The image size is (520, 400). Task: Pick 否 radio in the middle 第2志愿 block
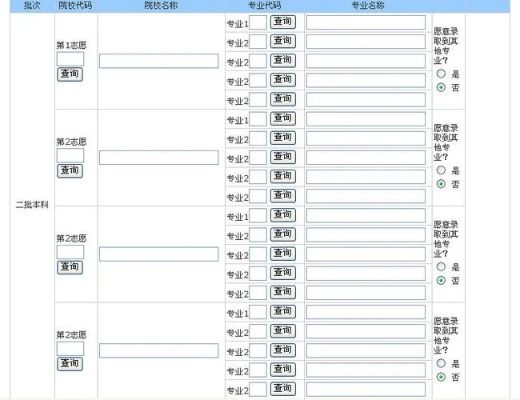click(441, 280)
